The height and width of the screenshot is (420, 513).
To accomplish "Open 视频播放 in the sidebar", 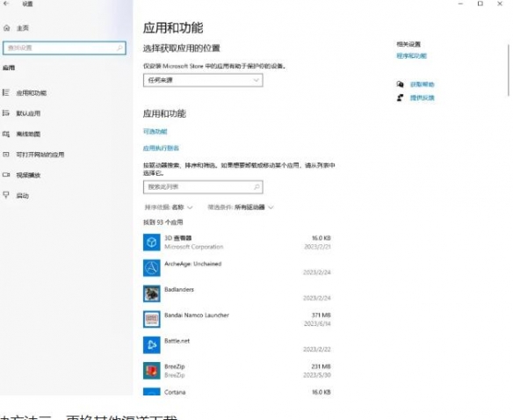I will pyautogui.click(x=28, y=175).
